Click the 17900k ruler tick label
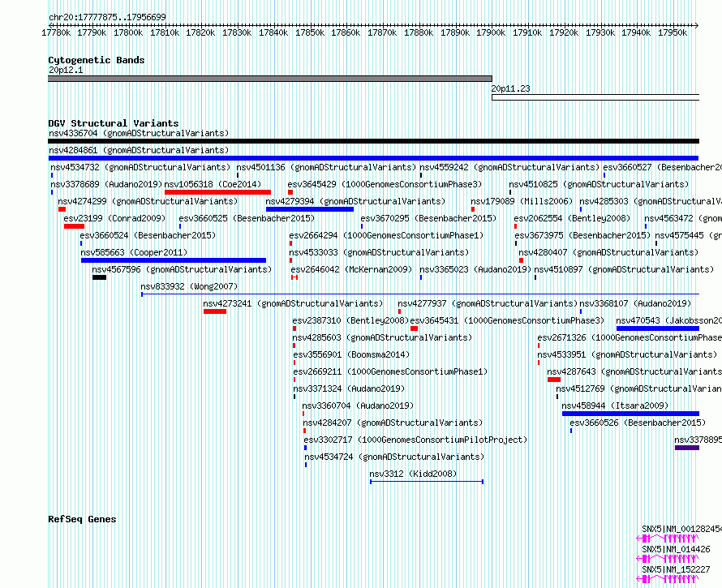722x588 pixels. (x=491, y=32)
